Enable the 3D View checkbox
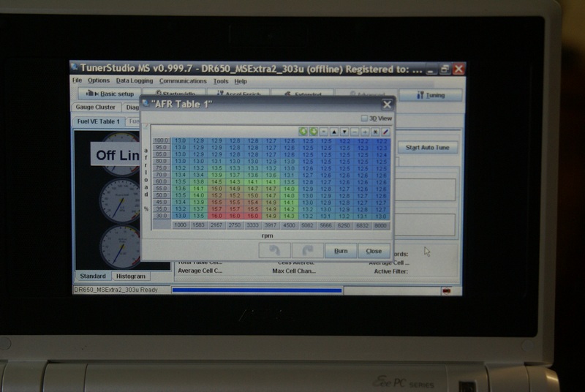Screen dimensions: 585x392 [x=364, y=118]
